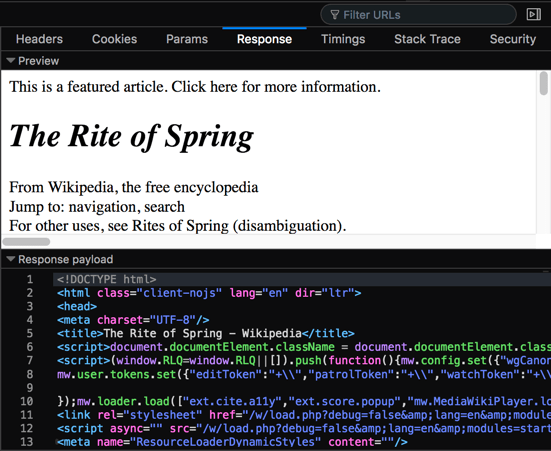Click the script async src line
The width and height of the screenshot is (551, 451).
pyautogui.click(x=304, y=428)
